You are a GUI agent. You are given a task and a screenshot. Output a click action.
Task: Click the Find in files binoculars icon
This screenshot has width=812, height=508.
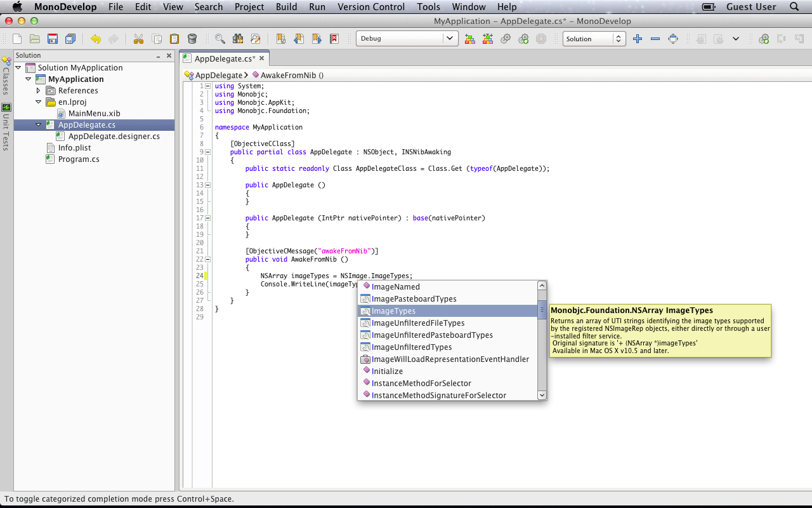(238, 39)
